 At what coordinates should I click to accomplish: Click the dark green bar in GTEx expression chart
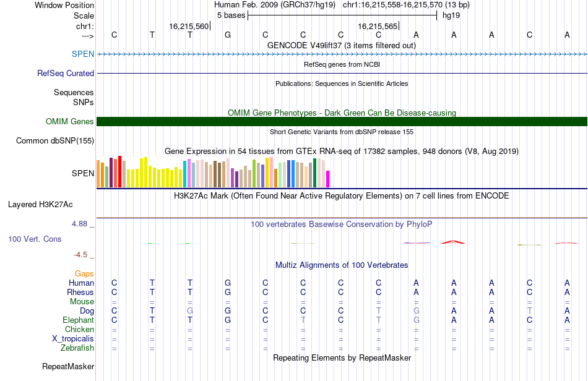[315, 173]
